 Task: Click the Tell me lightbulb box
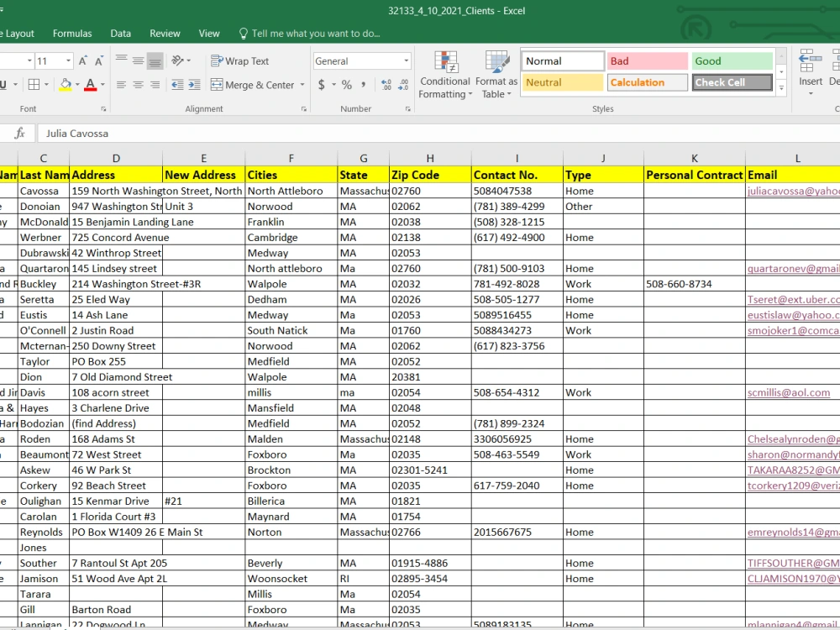click(x=310, y=34)
